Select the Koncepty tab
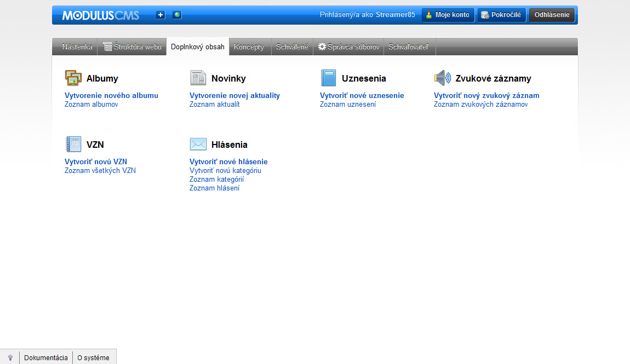This screenshot has width=630, height=364. tap(249, 47)
